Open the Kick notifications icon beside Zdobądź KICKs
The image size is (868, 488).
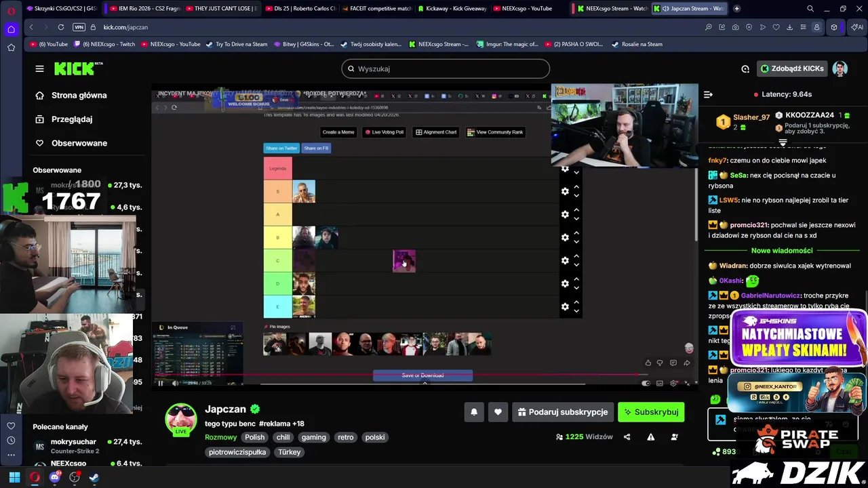pyautogui.click(x=745, y=68)
